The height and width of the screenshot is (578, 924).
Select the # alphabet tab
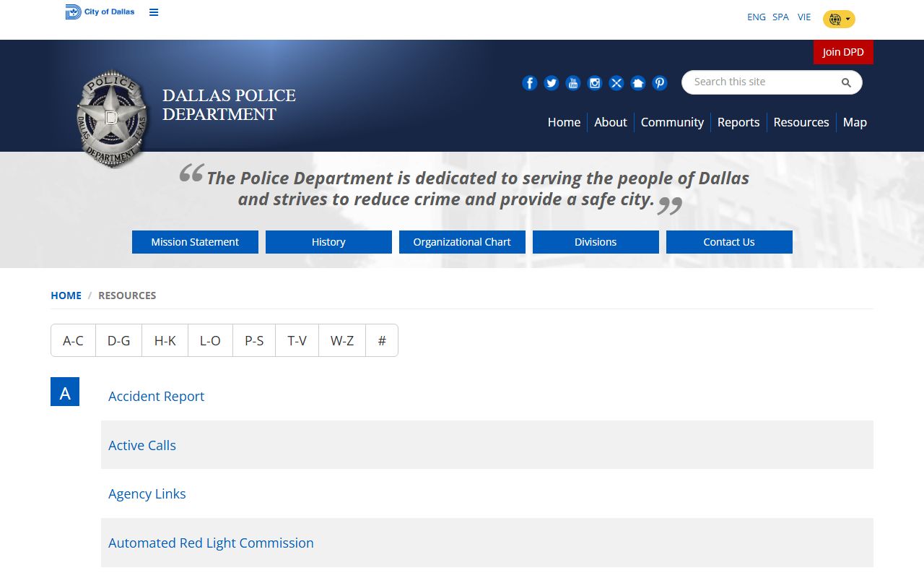(x=382, y=340)
